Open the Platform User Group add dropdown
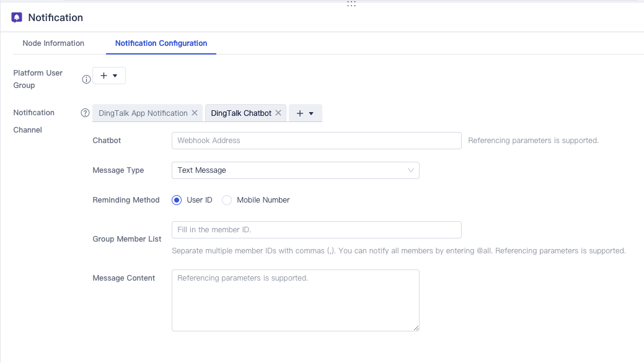 click(109, 76)
